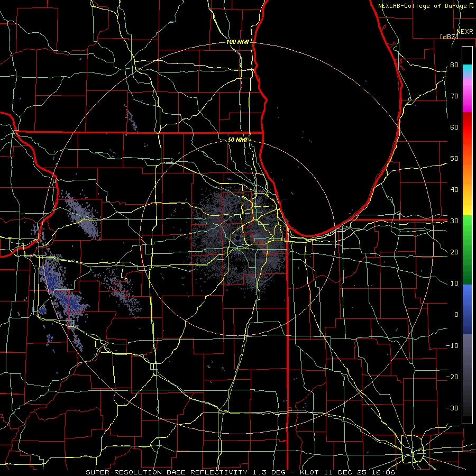The width and height of the screenshot is (476, 476).
Task: Click the "50" value on the dBZ scale
Action: (454, 159)
